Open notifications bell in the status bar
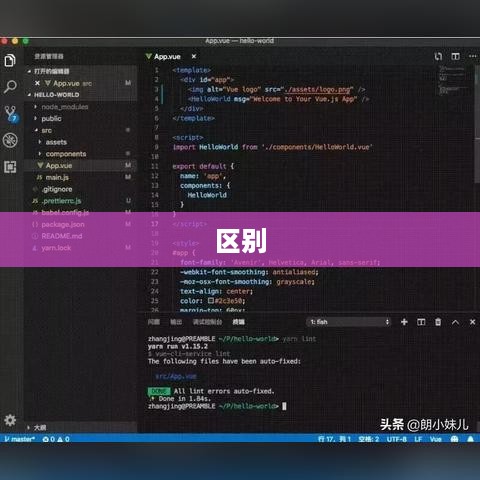Screen dimensions: 480x480 pos(471,439)
